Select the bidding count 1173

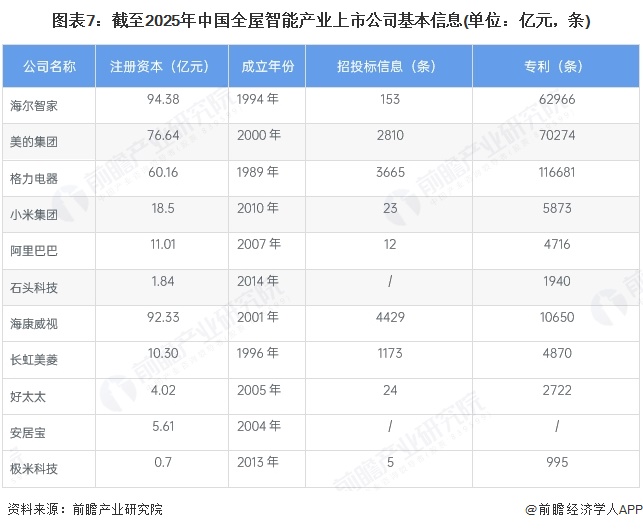[390, 353]
